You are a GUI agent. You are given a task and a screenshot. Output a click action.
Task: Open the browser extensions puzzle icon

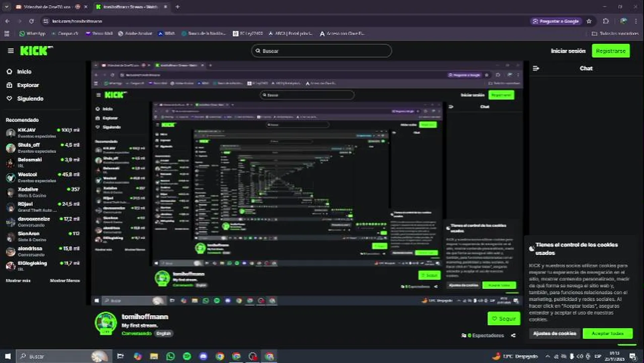[x=606, y=21]
